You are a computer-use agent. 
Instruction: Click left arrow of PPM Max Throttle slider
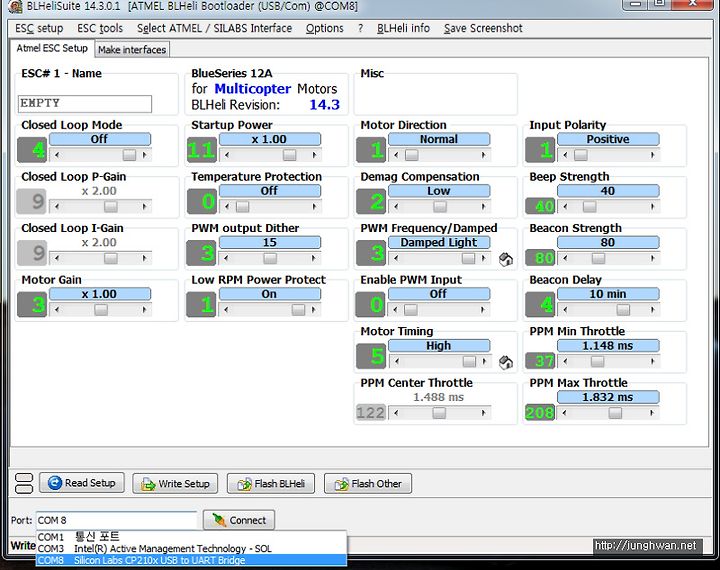click(565, 413)
